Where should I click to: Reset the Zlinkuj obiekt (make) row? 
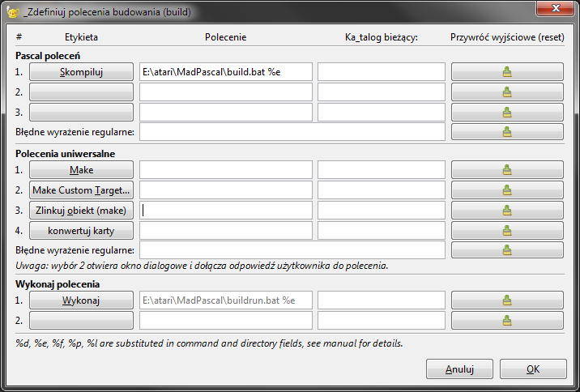(x=507, y=210)
